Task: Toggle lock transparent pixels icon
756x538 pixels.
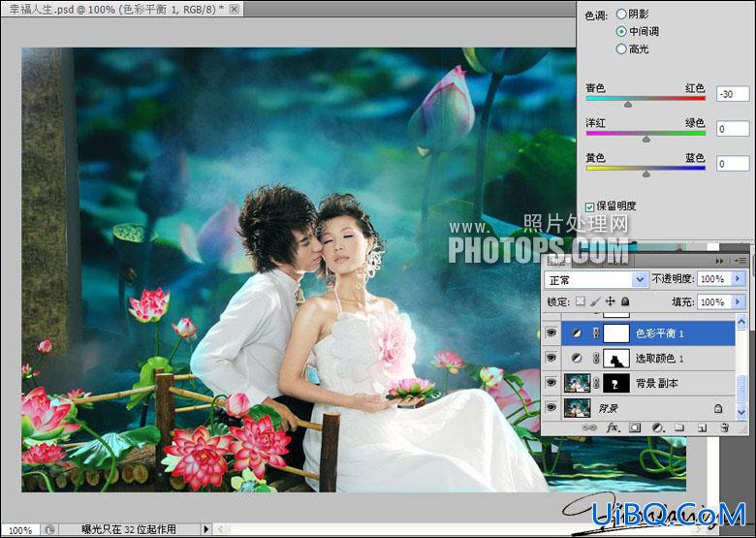Action: pyautogui.click(x=581, y=301)
